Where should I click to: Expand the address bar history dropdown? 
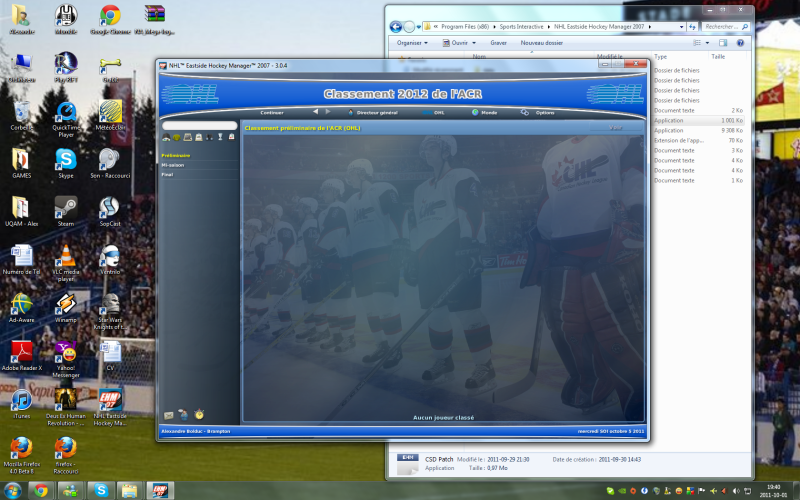click(681, 27)
